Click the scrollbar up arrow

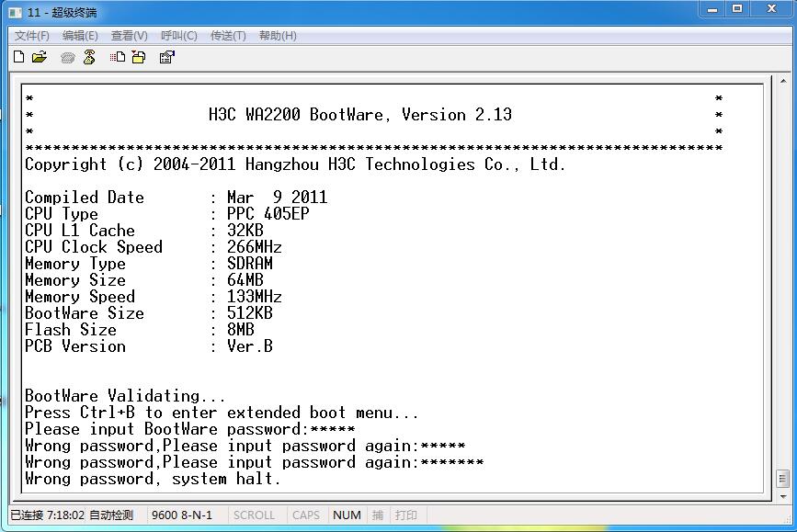783,81
